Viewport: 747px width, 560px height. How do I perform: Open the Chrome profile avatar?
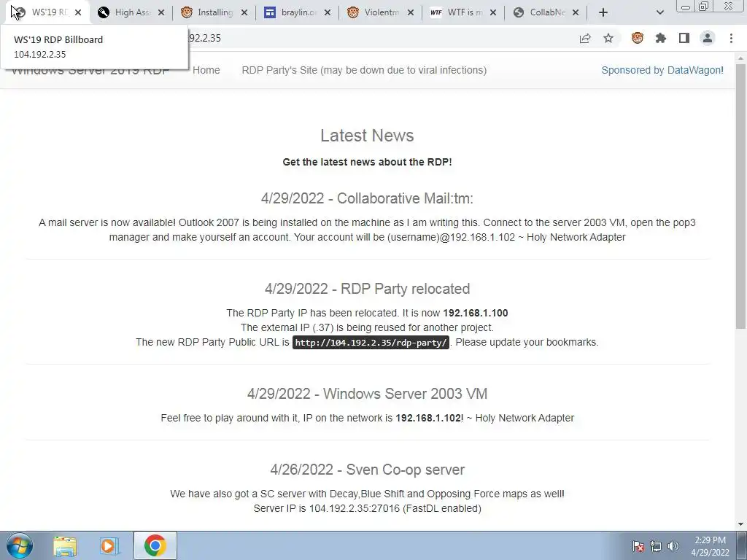[x=708, y=38]
